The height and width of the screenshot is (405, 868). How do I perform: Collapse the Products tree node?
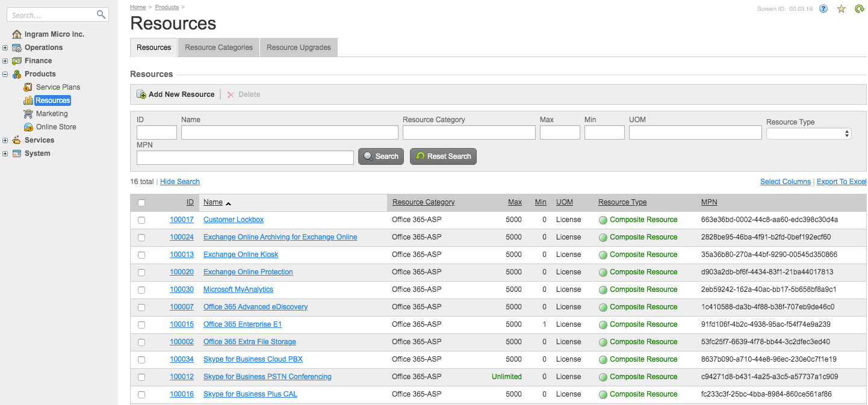[5, 74]
